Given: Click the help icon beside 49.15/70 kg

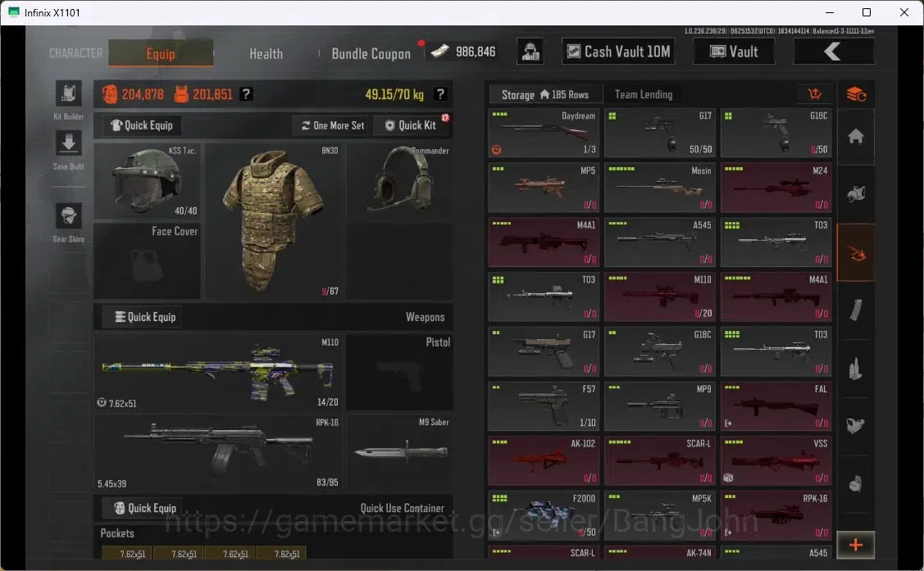Looking at the screenshot, I should coord(440,94).
